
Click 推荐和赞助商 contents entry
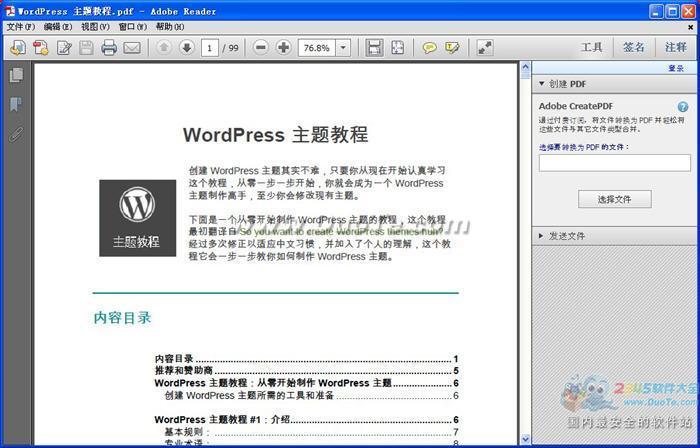[306, 371]
